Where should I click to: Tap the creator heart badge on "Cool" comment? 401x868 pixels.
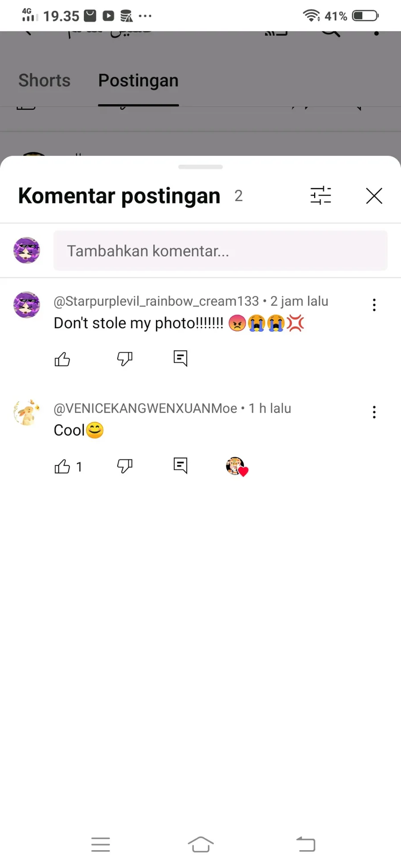click(x=237, y=467)
